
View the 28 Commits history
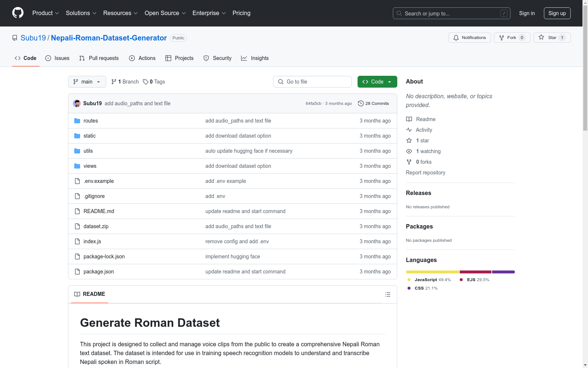tap(373, 103)
